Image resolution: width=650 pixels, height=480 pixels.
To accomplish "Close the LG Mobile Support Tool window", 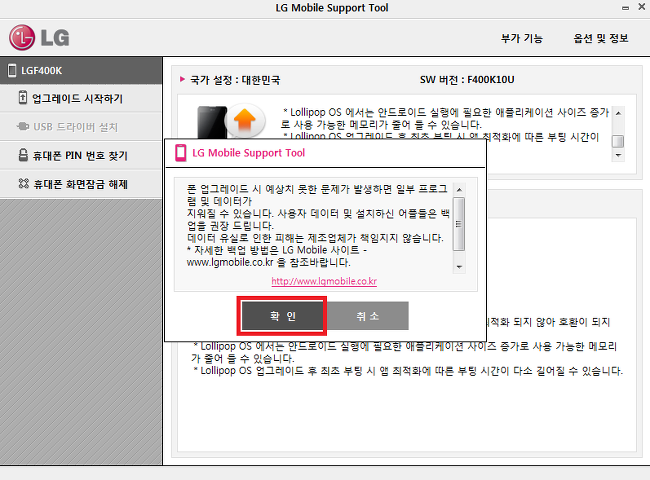I will pos(641,7).
